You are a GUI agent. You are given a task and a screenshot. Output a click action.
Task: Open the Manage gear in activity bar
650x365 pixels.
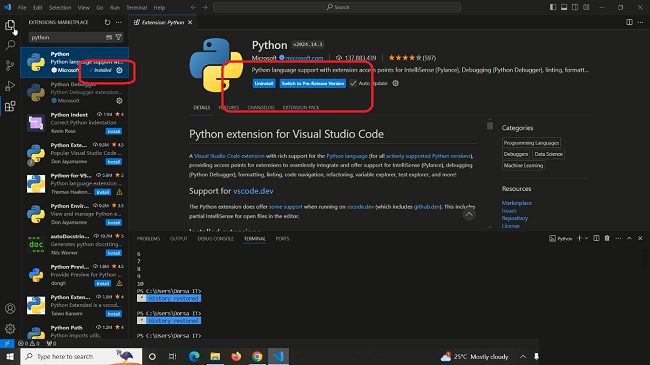tap(10, 328)
